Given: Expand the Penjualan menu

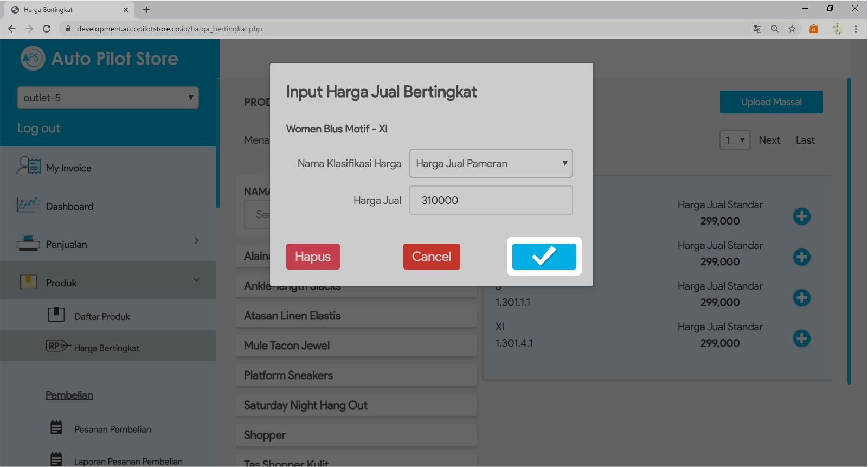Looking at the screenshot, I should pos(108,245).
